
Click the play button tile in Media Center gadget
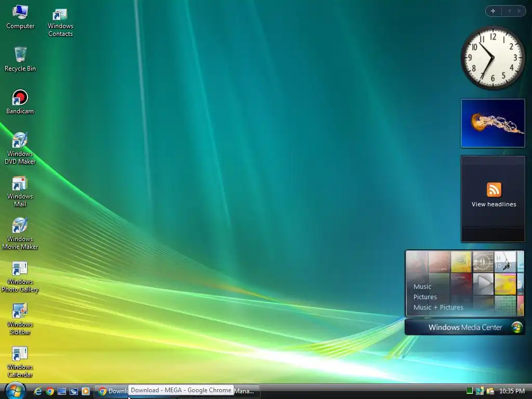[x=483, y=283]
